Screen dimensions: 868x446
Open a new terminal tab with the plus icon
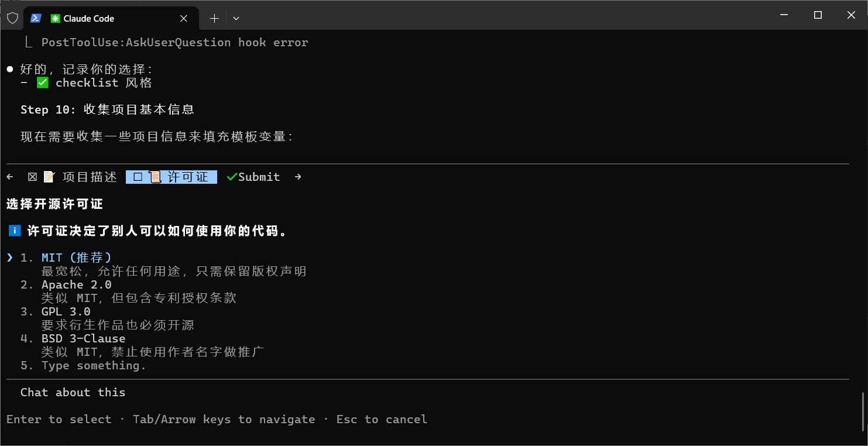214,18
